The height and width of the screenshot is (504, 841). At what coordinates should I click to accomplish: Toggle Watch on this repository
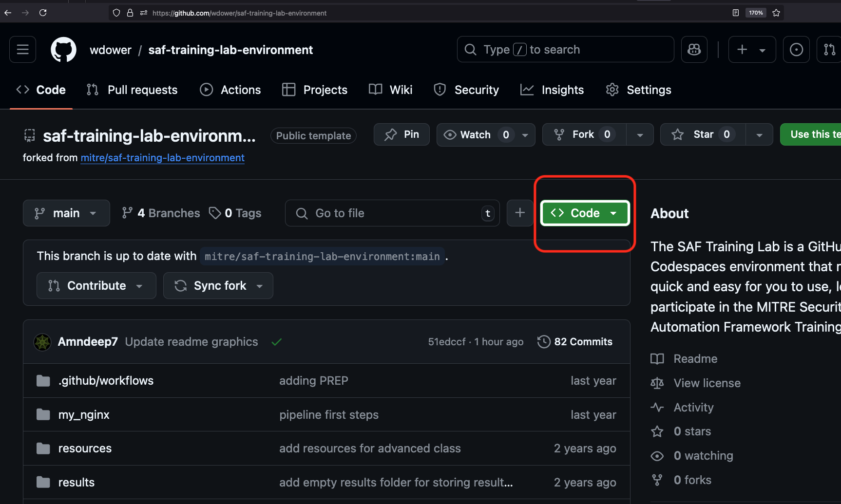[x=475, y=135]
